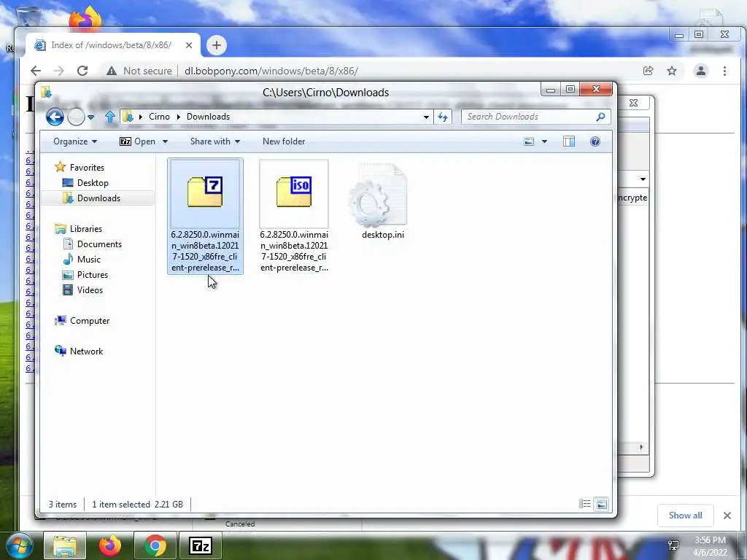Open Chrome from the taskbar
The width and height of the screenshot is (747, 560).
(155, 545)
